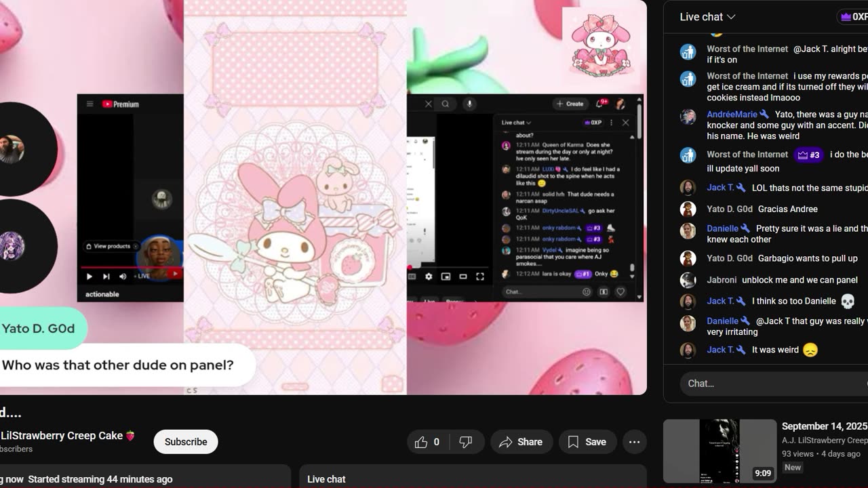Click the streamed chat scrollbar down arrow

[x=632, y=277]
